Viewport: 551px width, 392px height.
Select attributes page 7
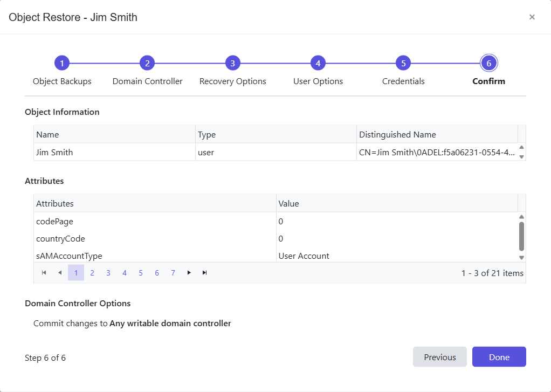(173, 273)
